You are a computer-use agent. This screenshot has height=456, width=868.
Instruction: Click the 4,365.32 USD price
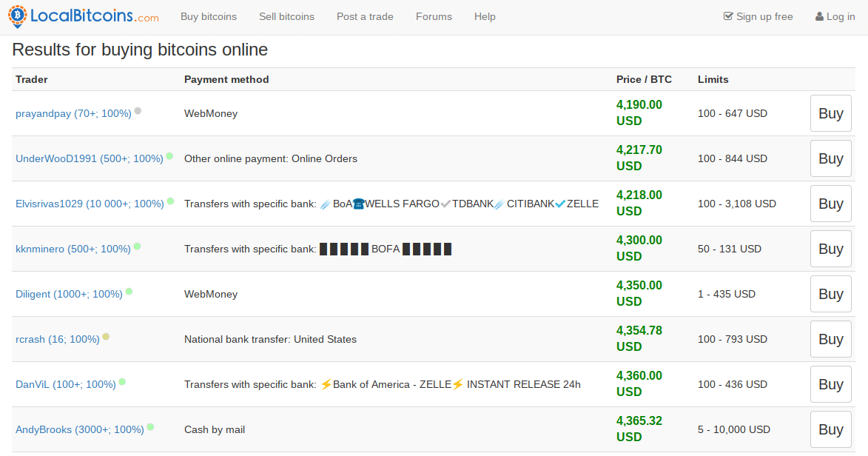point(639,429)
